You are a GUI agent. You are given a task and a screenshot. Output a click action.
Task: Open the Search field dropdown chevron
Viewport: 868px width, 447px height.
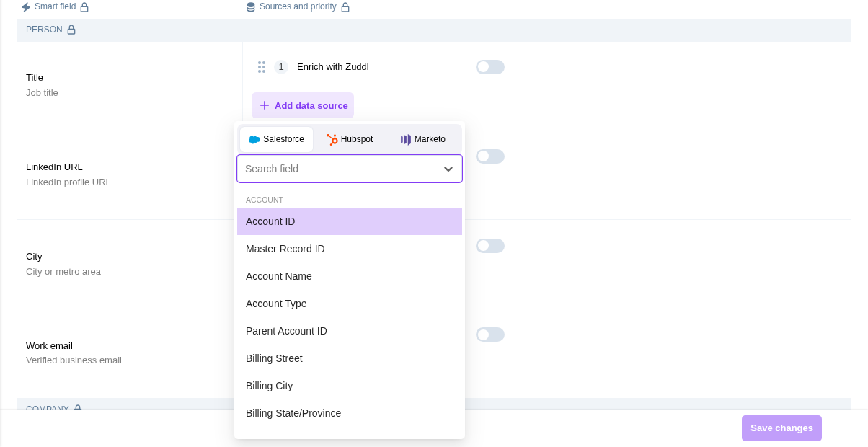448,169
